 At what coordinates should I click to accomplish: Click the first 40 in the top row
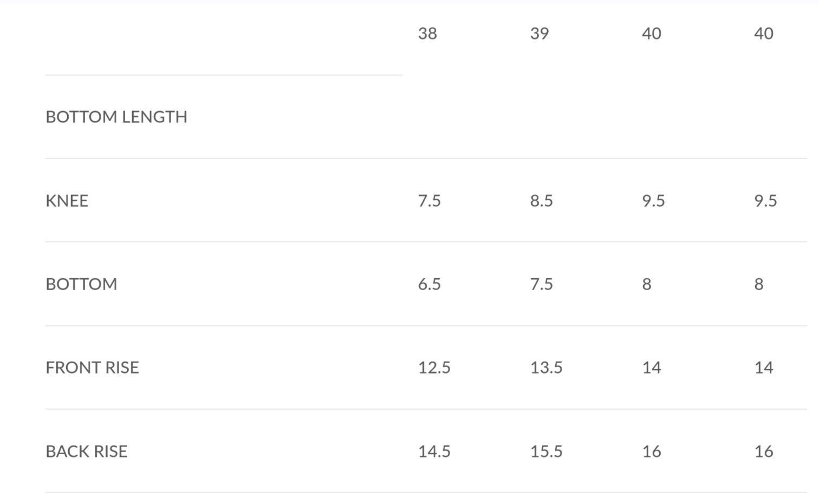tap(652, 34)
